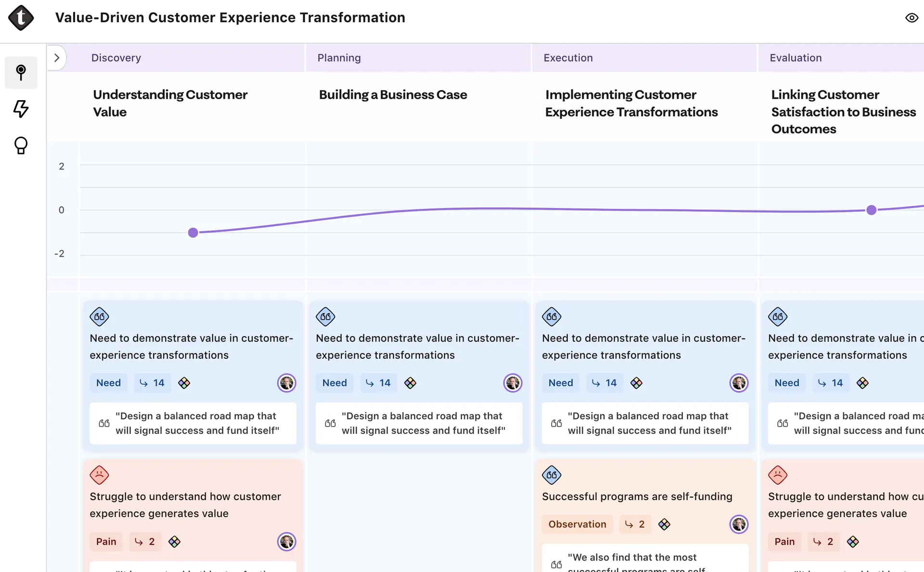Viewport: 924px width, 572px height.
Task: Click diamond icon on Evaluation Need card
Action: 863,383
